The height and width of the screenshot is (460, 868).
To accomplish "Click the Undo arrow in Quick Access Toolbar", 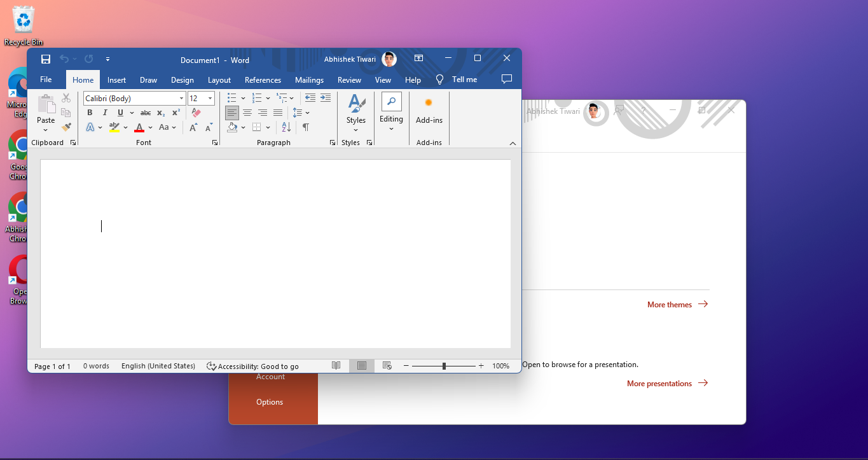I will click(x=64, y=59).
